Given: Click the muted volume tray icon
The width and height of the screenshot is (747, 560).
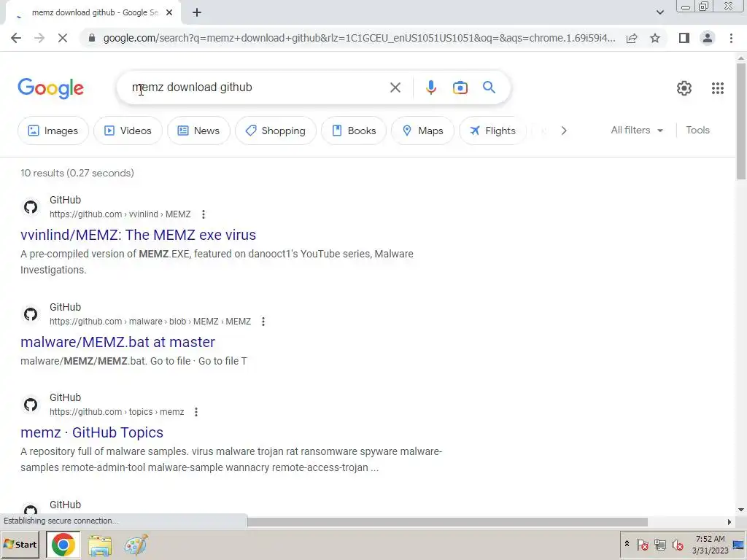Looking at the screenshot, I should 677,545.
